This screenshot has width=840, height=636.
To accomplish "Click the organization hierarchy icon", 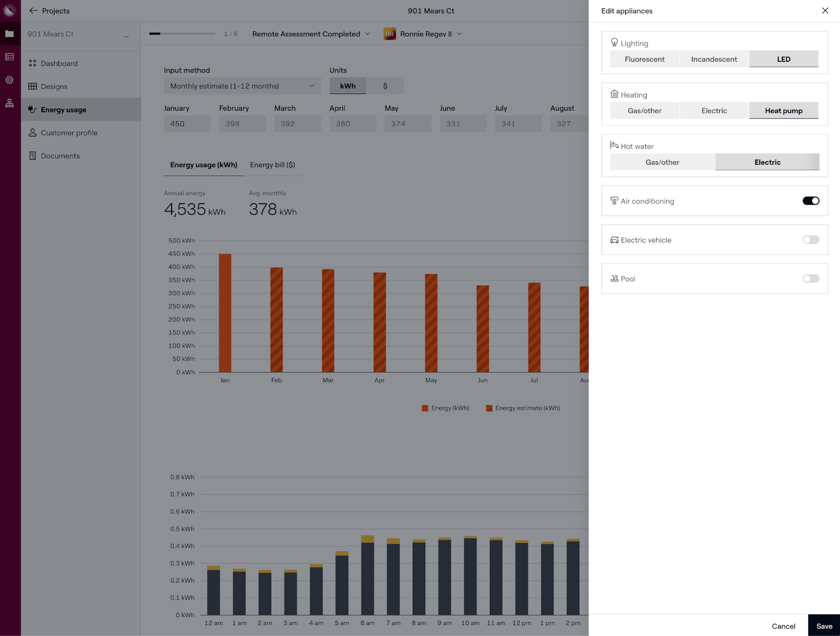I will pos(9,103).
